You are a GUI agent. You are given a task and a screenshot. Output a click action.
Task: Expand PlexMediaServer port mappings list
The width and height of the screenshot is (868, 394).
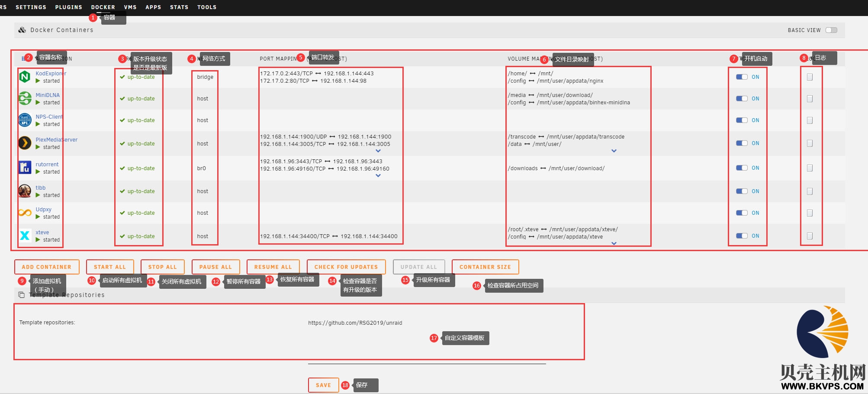click(x=378, y=151)
